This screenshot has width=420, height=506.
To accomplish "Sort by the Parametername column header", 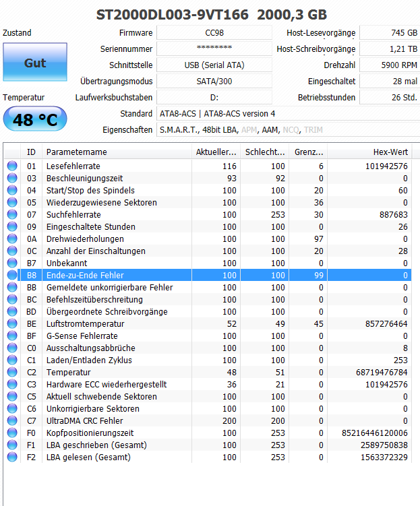I will (117, 152).
